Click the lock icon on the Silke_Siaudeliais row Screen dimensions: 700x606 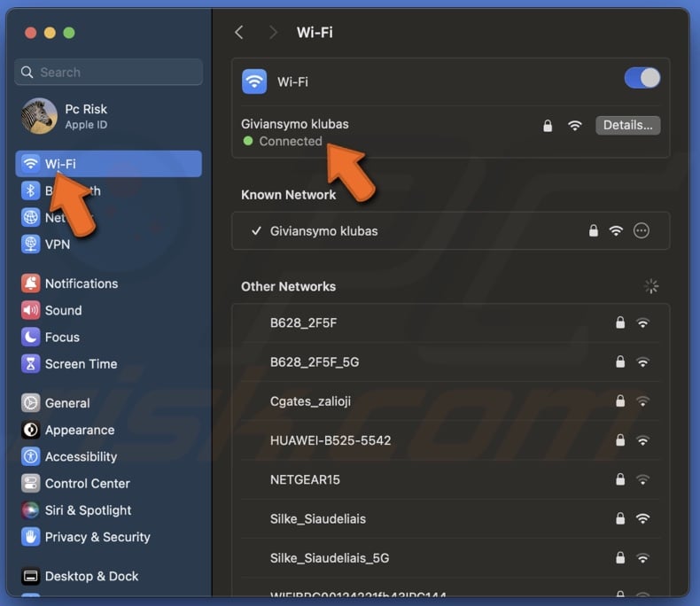pos(620,518)
